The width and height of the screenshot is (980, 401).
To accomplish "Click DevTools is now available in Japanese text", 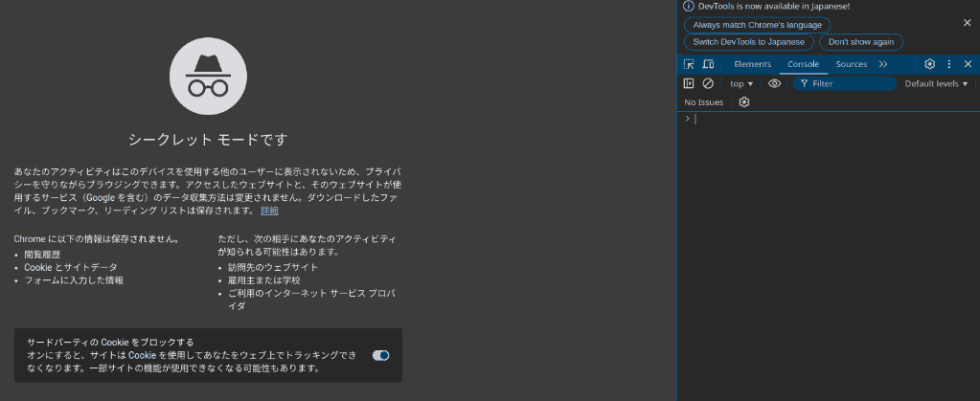I will (774, 7).
